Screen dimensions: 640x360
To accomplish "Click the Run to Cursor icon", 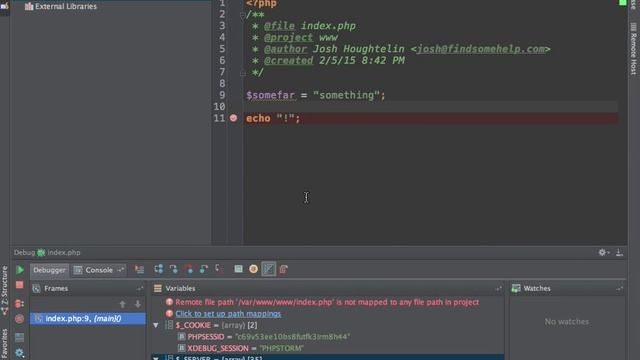I will point(218,269).
